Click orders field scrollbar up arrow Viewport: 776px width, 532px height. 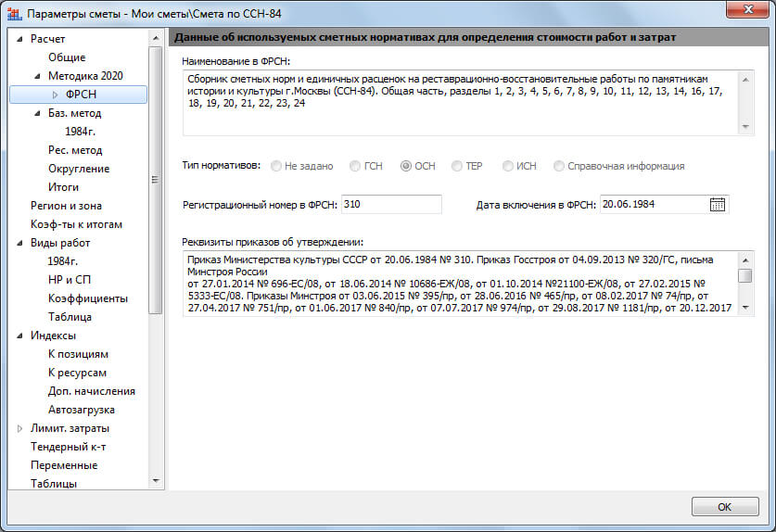(745, 260)
